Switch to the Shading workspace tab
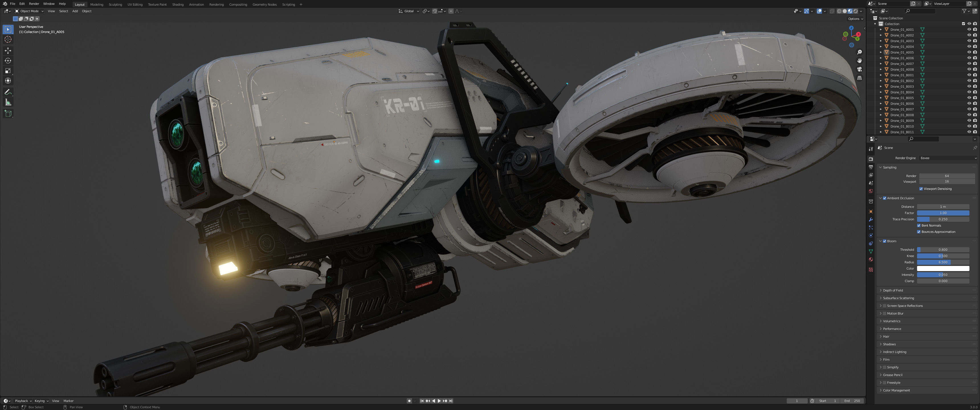The image size is (980, 410). pos(178,5)
